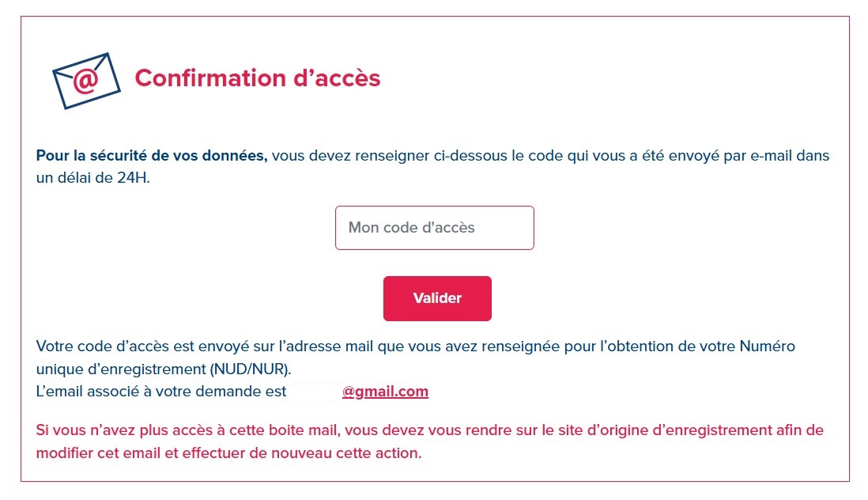Viewport: 868px width, 500px height.
Task: Click the "(NUD/NUR)" text
Action: tap(250, 369)
